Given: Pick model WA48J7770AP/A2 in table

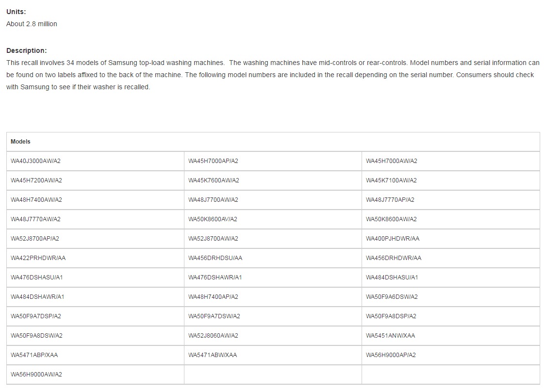Looking at the screenshot, I should click(390, 200).
